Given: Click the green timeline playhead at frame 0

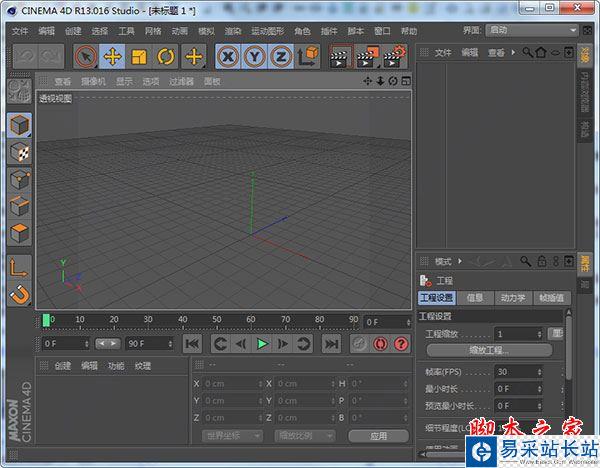Looking at the screenshot, I should (x=46, y=320).
